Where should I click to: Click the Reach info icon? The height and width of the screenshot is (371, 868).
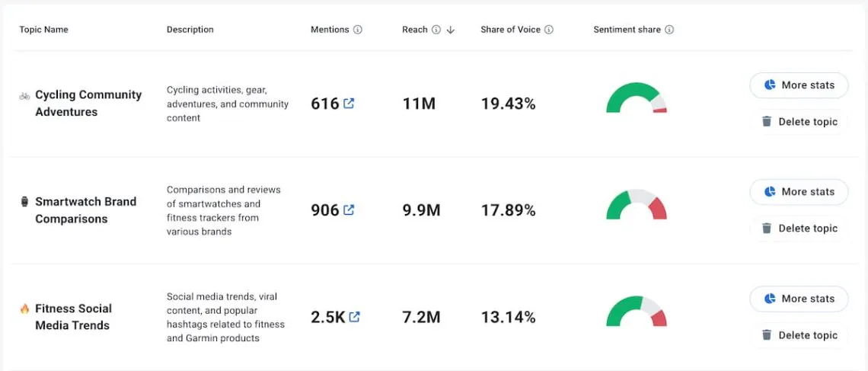pyautogui.click(x=436, y=30)
